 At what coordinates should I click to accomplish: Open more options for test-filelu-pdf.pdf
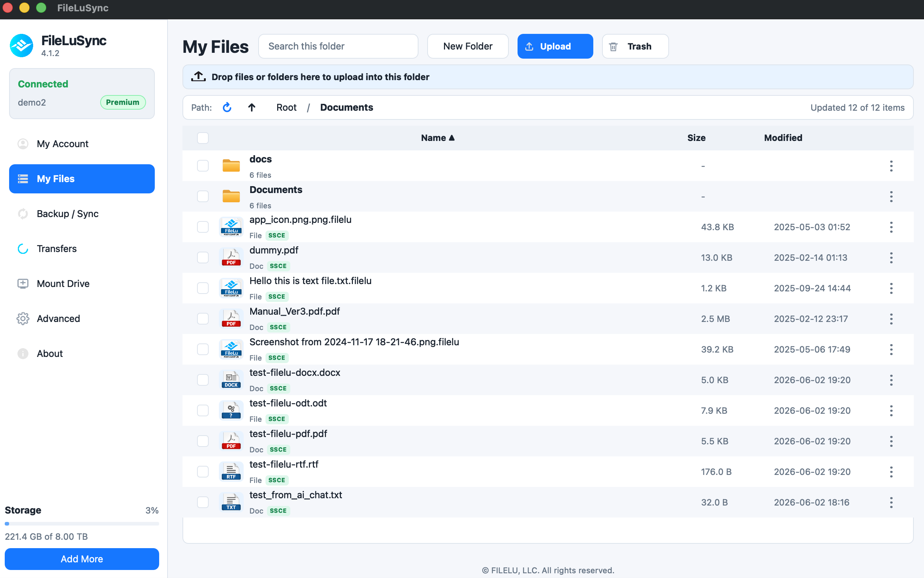point(891,441)
